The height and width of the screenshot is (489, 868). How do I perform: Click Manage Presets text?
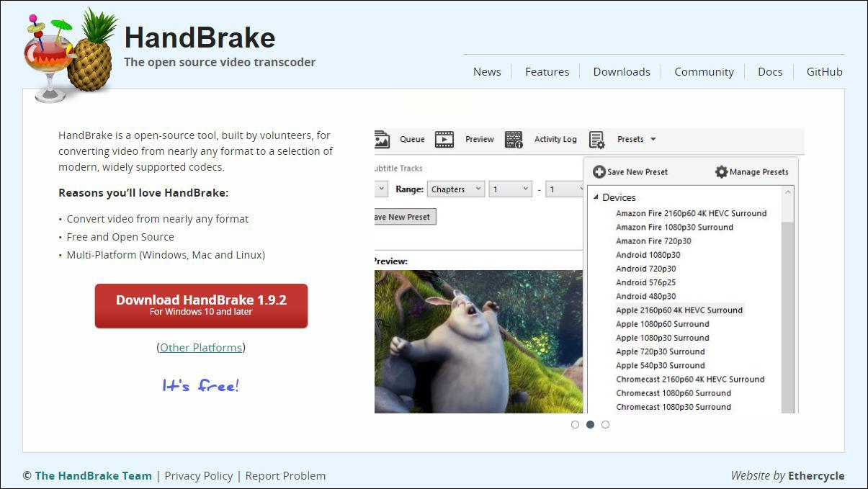[x=759, y=172]
